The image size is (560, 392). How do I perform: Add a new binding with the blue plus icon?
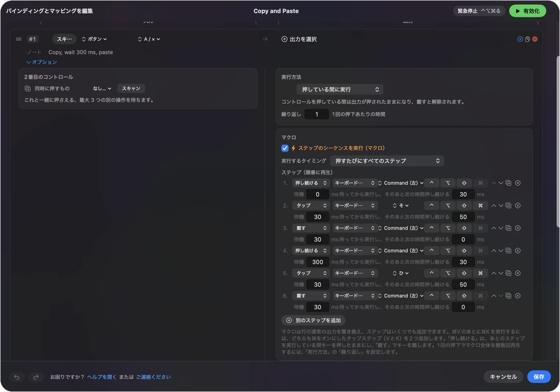520,39
